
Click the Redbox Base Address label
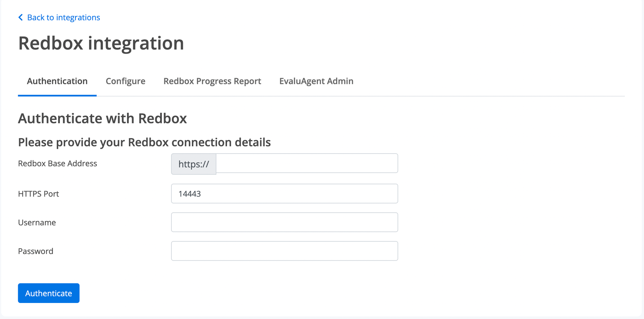point(57,164)
